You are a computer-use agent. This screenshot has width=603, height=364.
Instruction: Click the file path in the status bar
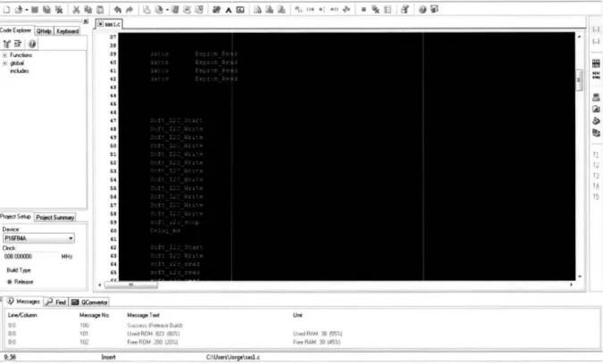tap(232, 358)
